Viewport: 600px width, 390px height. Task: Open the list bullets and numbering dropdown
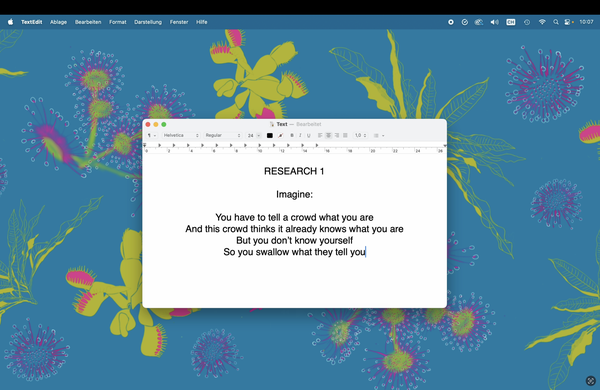click(x=379, y=135)
